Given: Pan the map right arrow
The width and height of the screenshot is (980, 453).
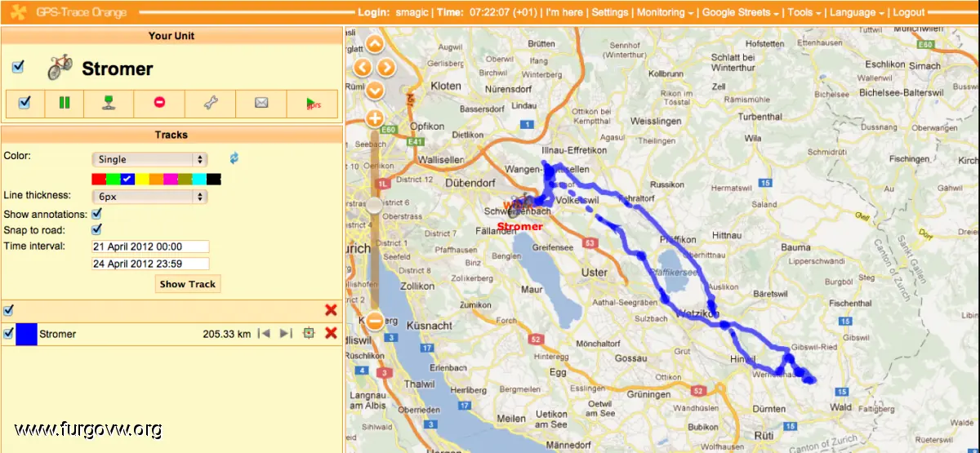Looking at the screenshot, I should (x=386, y=67).
